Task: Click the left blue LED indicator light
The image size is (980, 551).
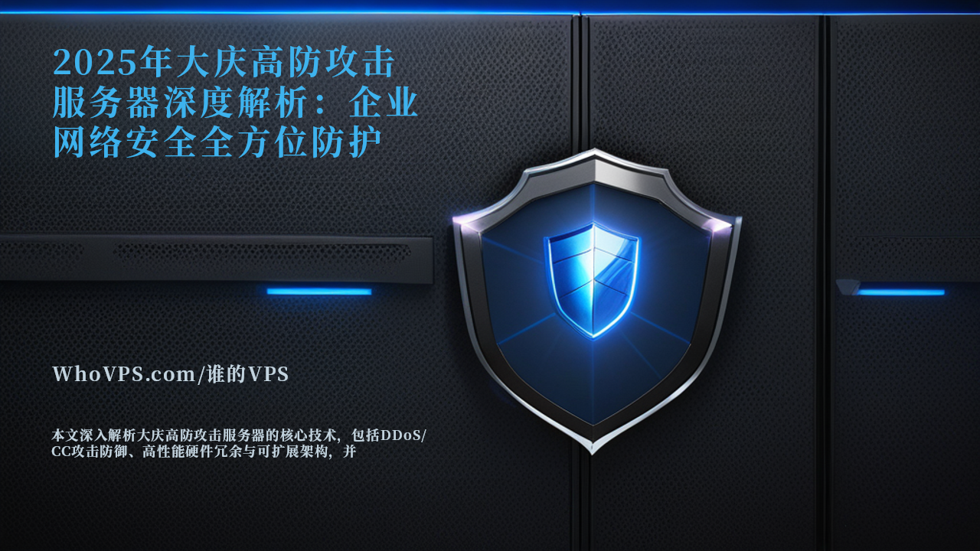Action: pos(319,292)
